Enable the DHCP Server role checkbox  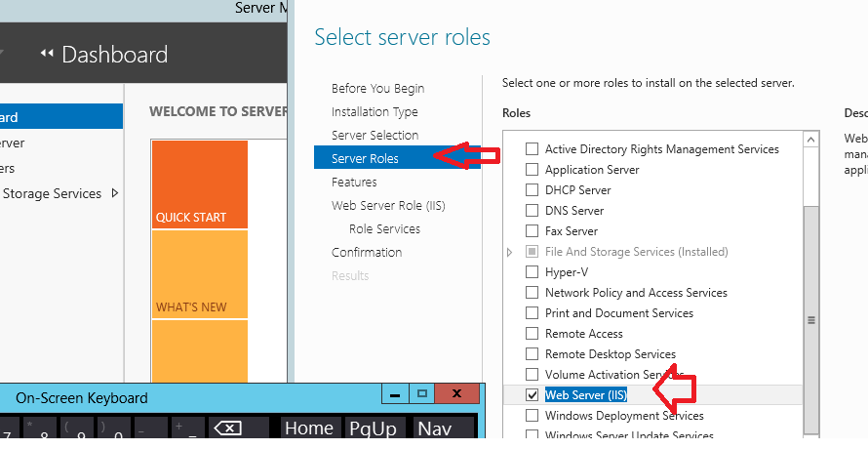532,190
